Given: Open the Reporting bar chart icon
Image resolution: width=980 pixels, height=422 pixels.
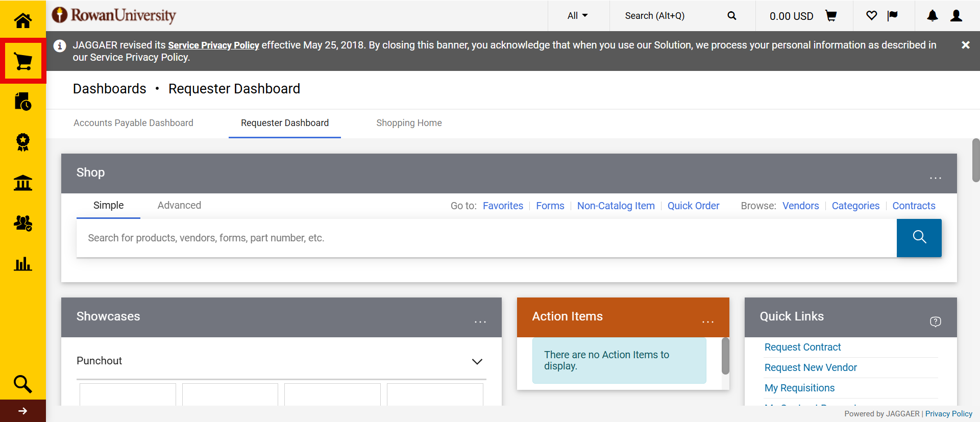Looking at the screenshot, I should (23, 264).
